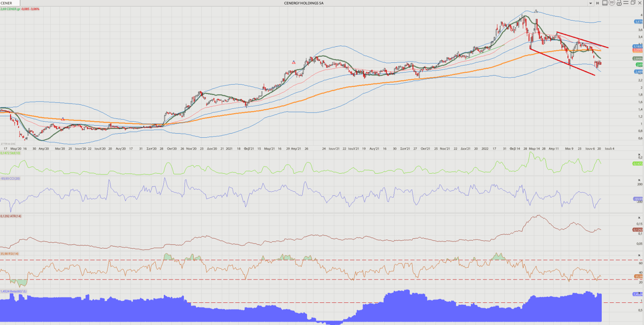The height and width of the screenshot is (325, 644).
Task: Click the 0,1472 Std value tag
Action: point(638,164)
